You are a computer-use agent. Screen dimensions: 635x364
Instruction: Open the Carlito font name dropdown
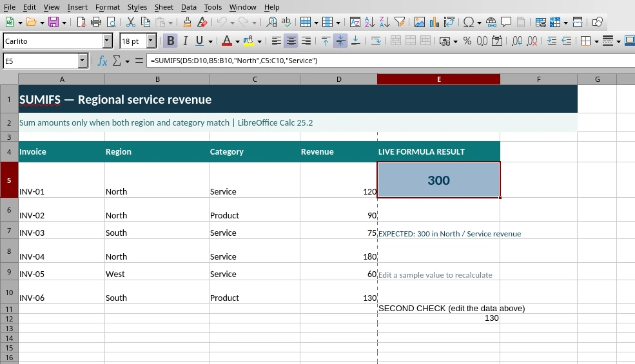[107, 41]
